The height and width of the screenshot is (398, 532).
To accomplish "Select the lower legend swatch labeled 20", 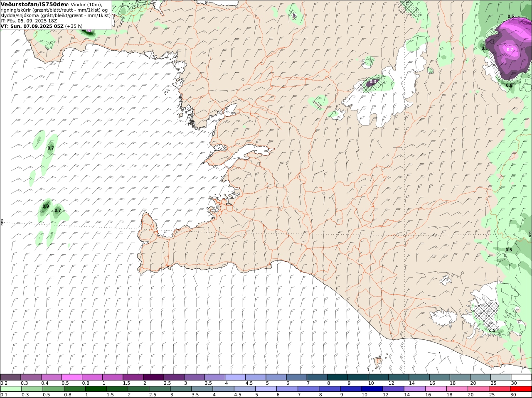I will point(478,389).
